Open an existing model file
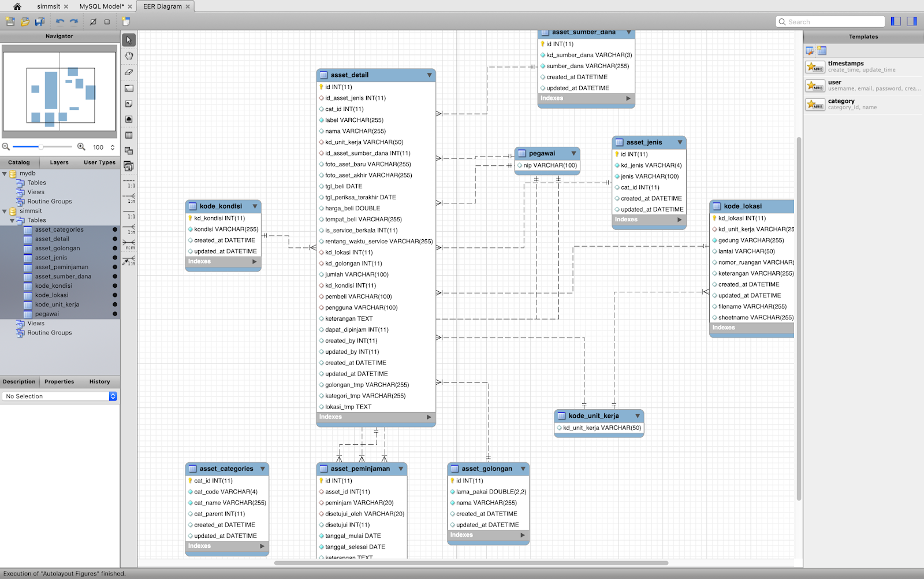Viewport: 924px width, 579px height. (x=25, y=21)
